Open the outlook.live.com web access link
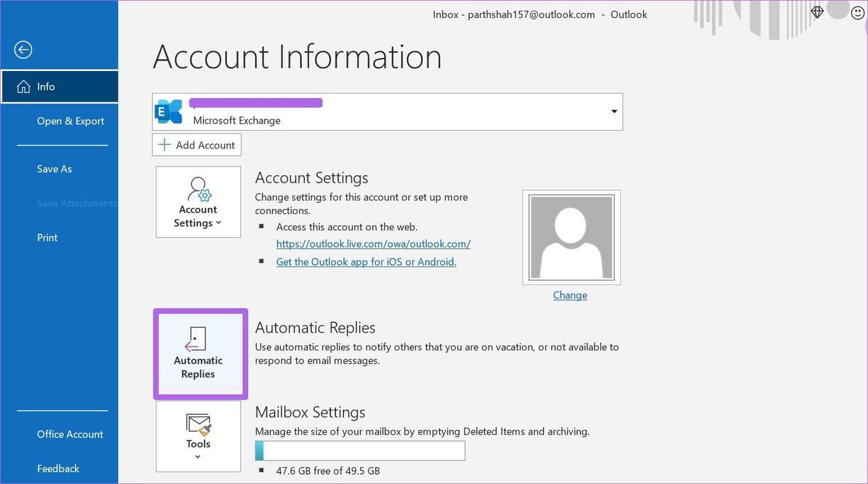868x484 pixels. point(373,244)
